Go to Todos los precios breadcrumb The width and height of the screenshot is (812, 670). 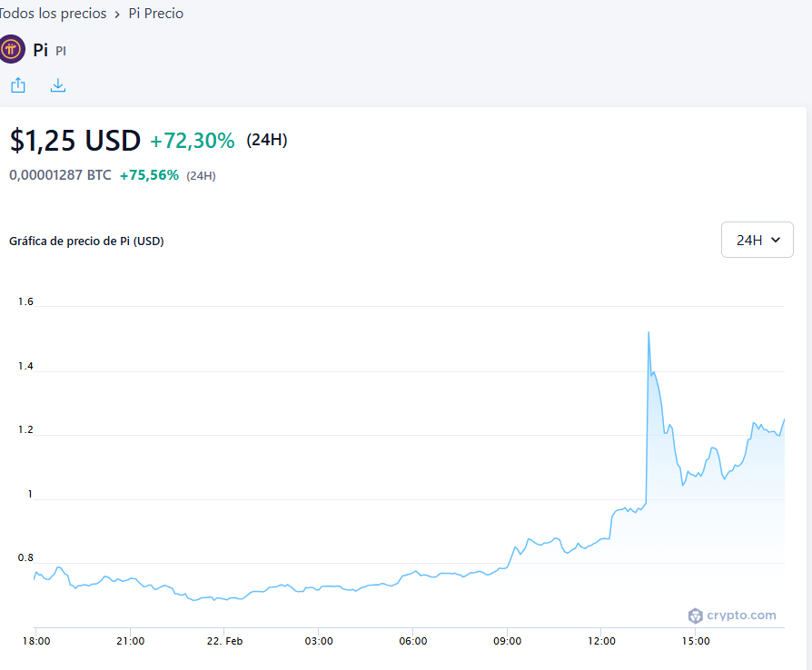[53, 14]
